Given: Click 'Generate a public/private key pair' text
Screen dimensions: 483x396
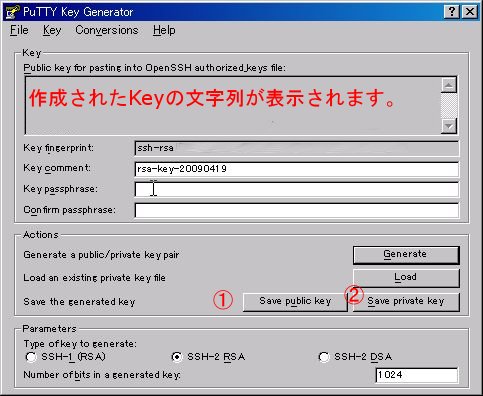Looking at the screenshot, I should pos(101,255).
